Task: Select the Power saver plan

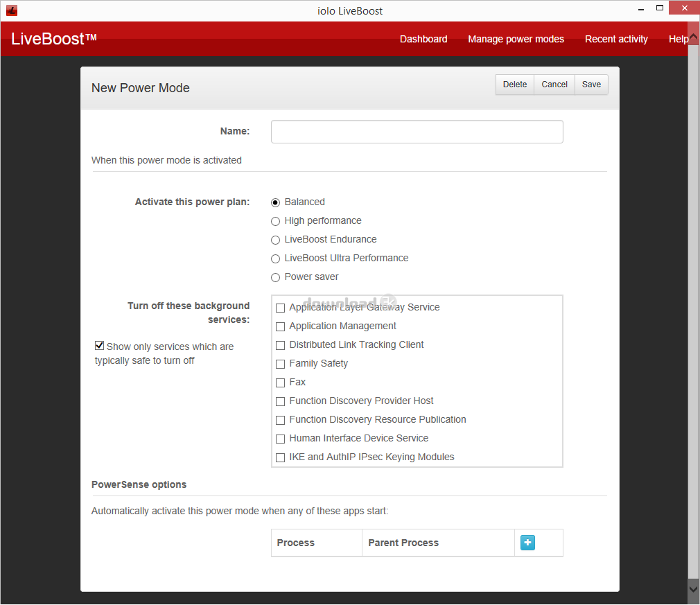Action: [275, 278]
